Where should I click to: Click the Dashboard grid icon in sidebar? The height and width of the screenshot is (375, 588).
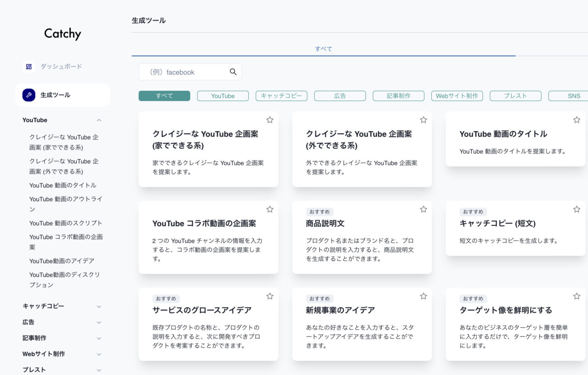click(29, 67)
